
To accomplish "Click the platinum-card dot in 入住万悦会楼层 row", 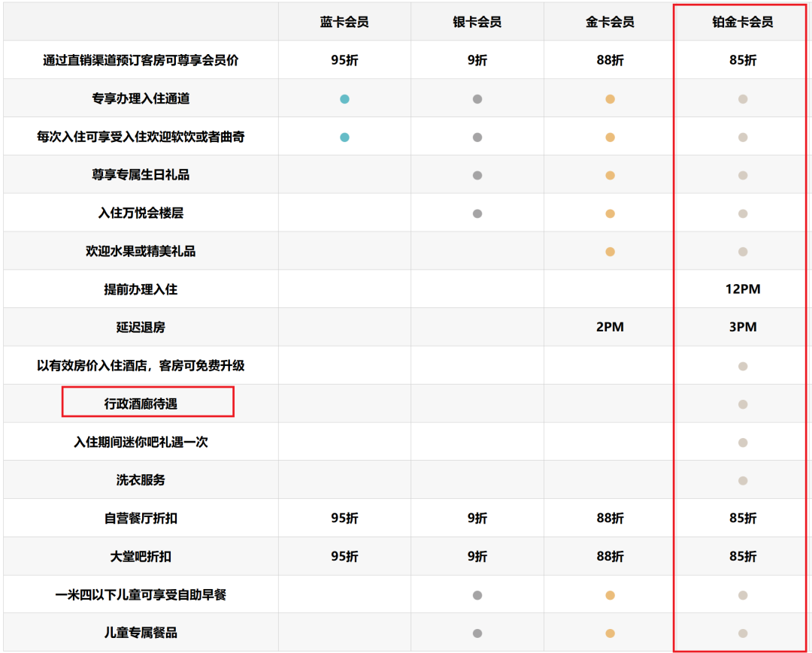I will point(743,213).
